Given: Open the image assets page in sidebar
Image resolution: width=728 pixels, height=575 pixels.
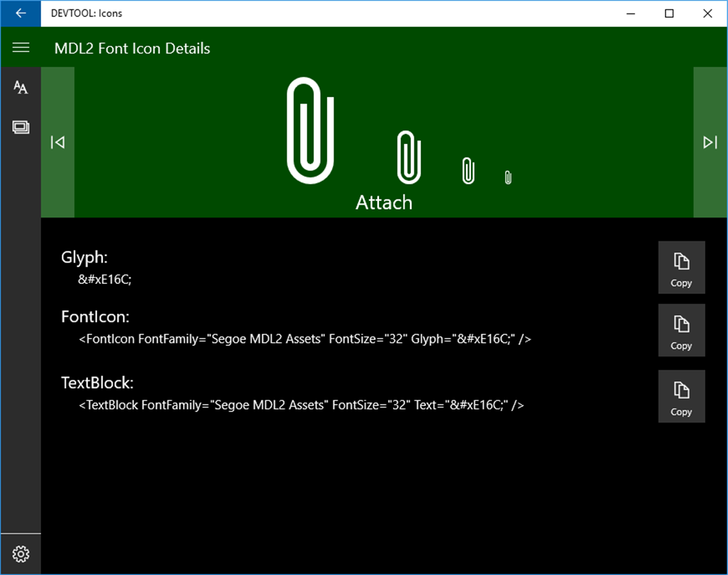Looking at the screenshot, I should [21, 127].
